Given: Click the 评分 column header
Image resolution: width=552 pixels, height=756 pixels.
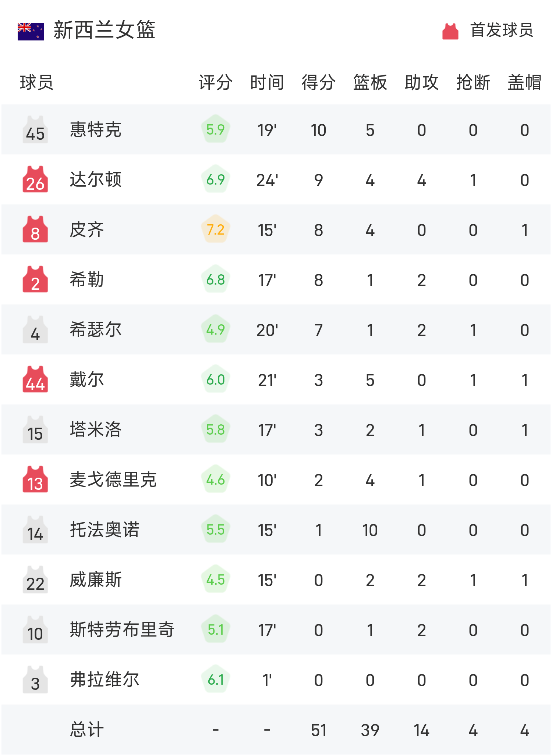Looking at the screenshot, I should [215, 82].
